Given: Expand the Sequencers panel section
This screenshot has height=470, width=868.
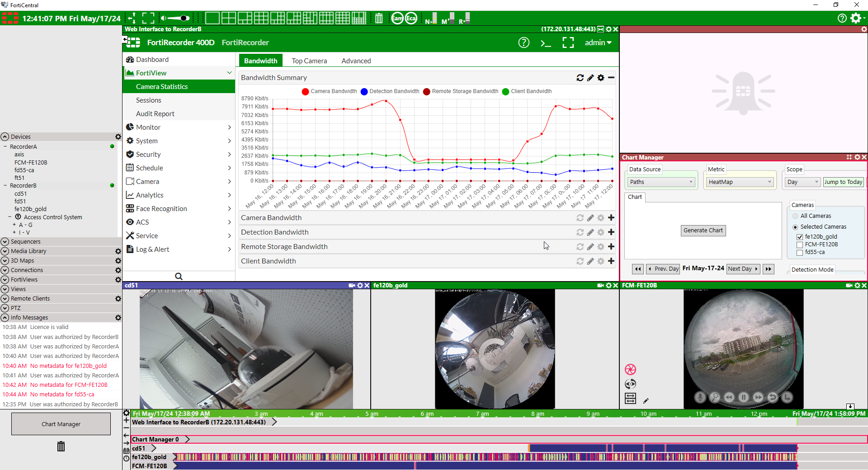Looking at the screenshot, I should pos(5,242).
